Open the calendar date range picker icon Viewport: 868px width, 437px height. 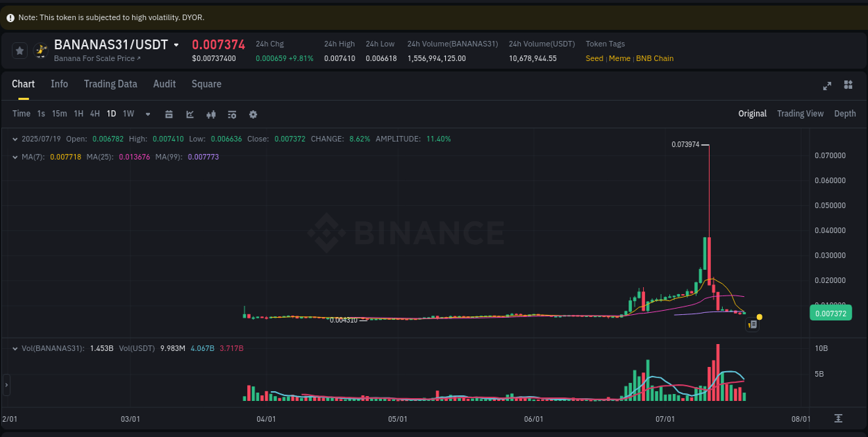(169, 113)
